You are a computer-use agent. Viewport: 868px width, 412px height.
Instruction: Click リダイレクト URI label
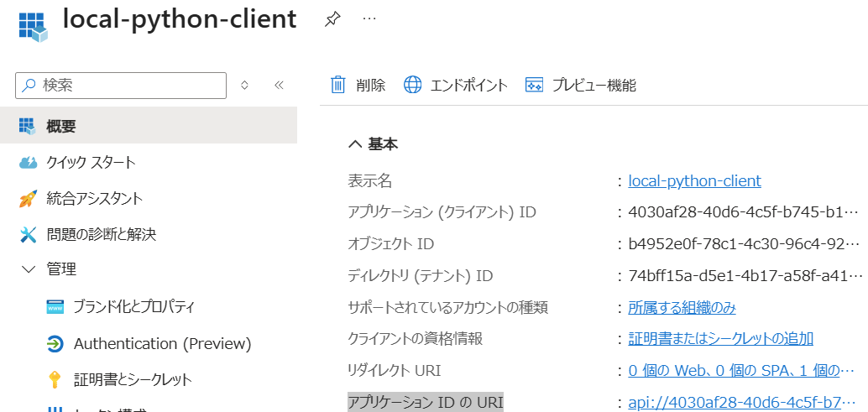pos(395,371)
